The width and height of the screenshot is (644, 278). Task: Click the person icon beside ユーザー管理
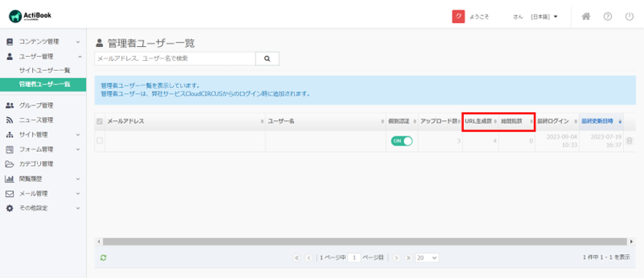pos(10,56)
